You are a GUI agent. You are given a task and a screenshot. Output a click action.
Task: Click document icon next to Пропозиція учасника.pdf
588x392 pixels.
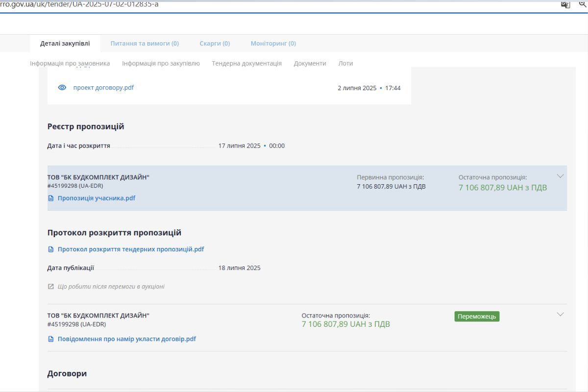(51, 198)
